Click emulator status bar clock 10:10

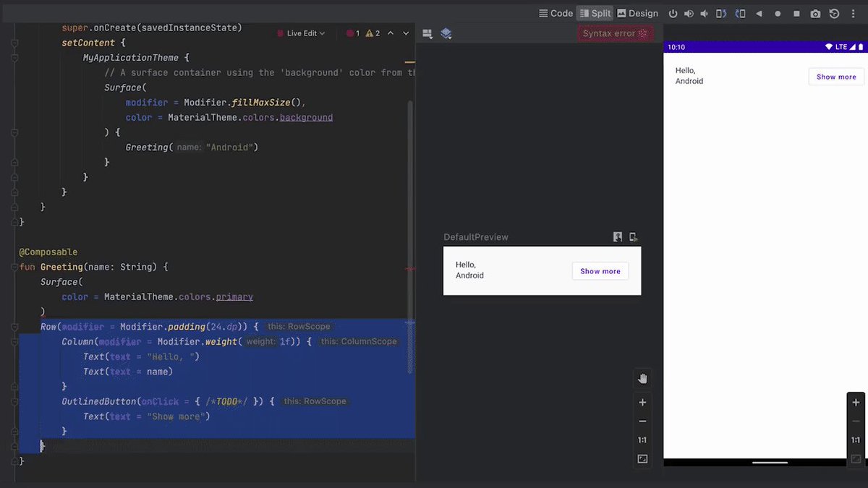click(676, 47)
